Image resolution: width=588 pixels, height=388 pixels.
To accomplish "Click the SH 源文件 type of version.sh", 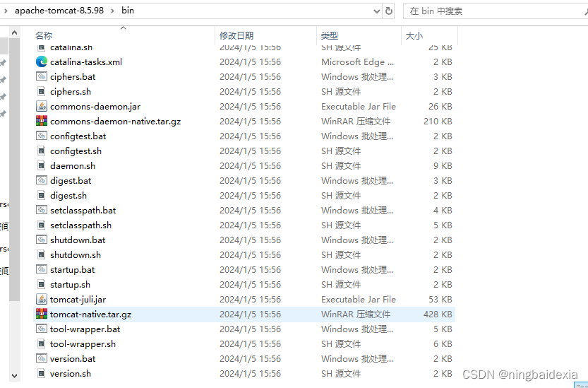I will click(x=341, y=373).
